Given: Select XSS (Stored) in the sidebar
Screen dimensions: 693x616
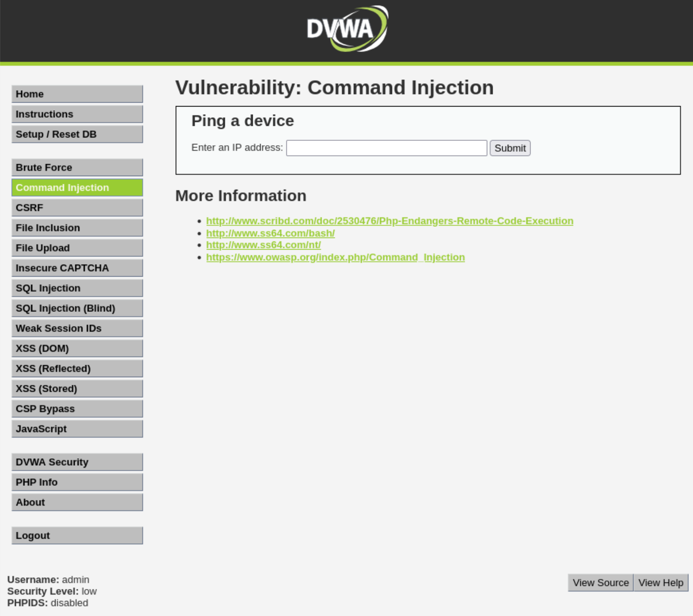Looking at the screenshot, I should (77, 389).
